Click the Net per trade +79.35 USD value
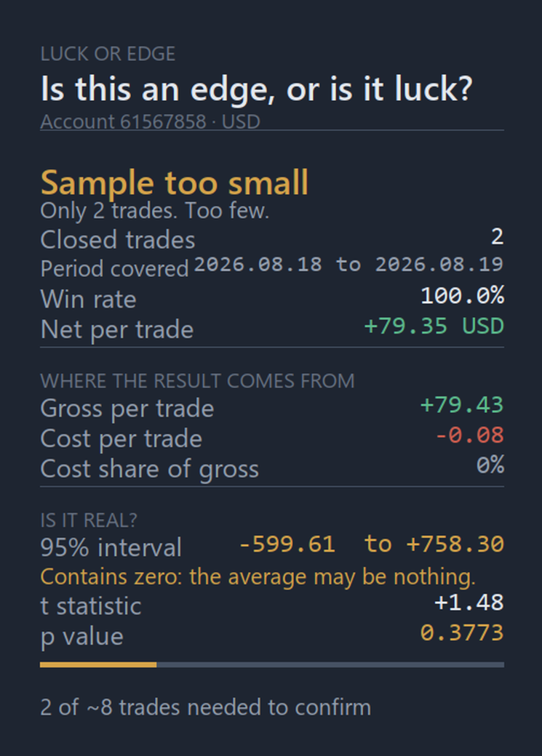Viewport: 542px width, 756px height. click(434, 326)
